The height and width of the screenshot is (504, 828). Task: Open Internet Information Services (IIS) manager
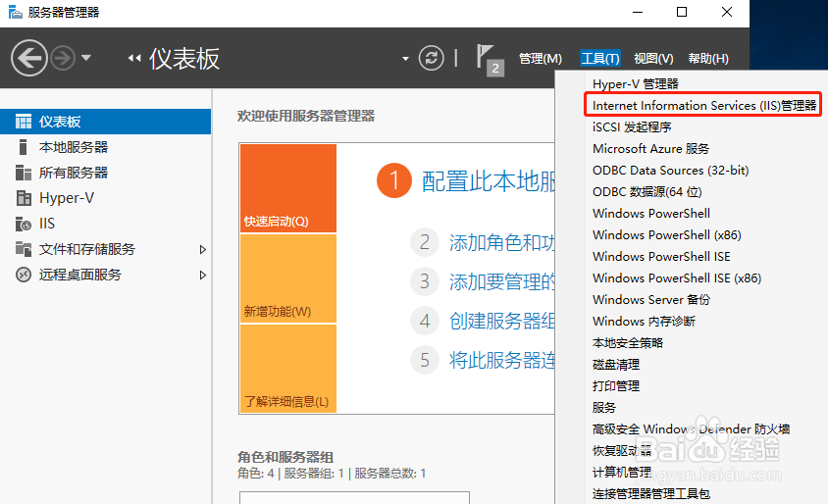pos(704,105)
